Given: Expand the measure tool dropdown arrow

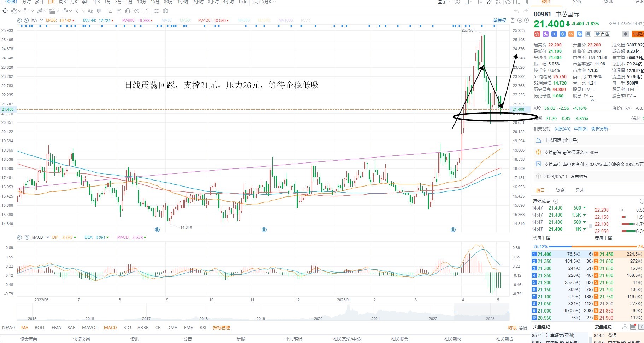Looking at the screenshot, I should [x=70, y=11].
